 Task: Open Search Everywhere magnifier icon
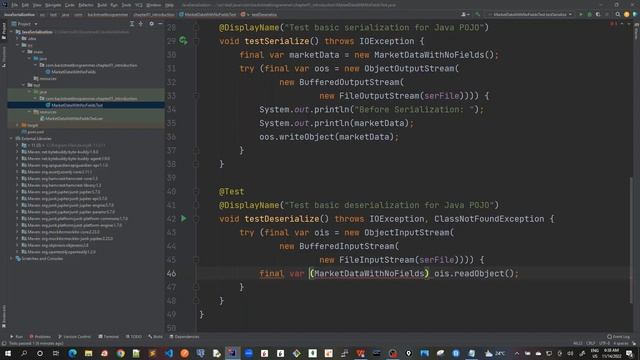tap(618, 14)
